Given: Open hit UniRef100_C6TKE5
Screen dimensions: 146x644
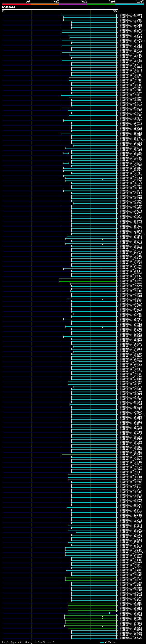Looking at the screenshot, I should (x=131, y=27).
